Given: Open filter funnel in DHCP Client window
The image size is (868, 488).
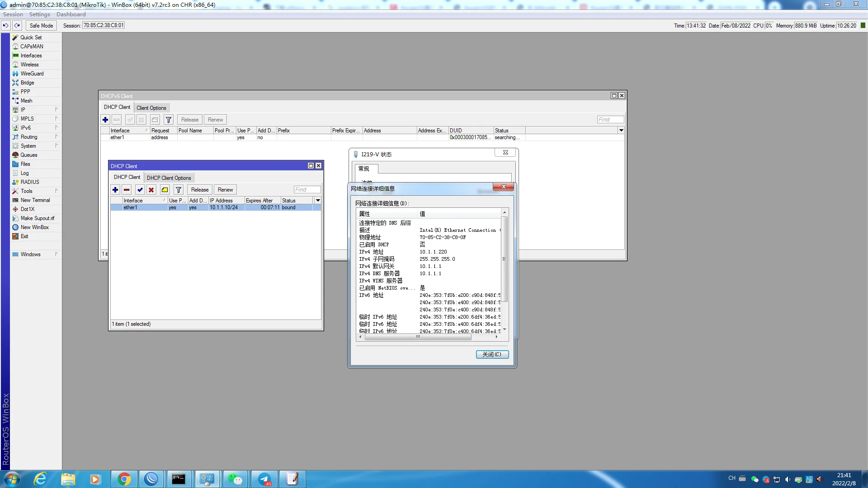Looking at the screenshot, I should point(179,190).
